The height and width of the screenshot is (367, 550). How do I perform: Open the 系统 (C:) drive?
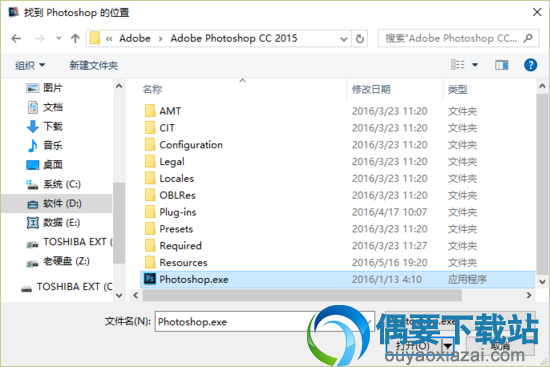click(53, 184)
